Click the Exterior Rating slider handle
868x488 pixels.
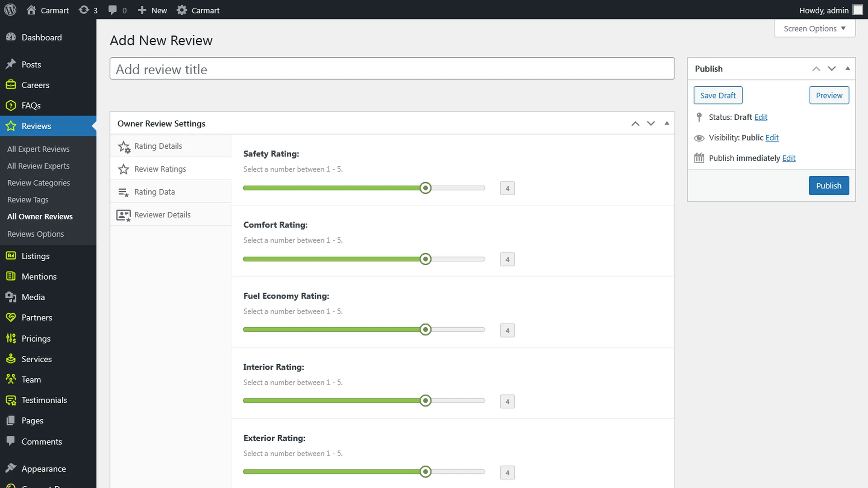point(425,472)
